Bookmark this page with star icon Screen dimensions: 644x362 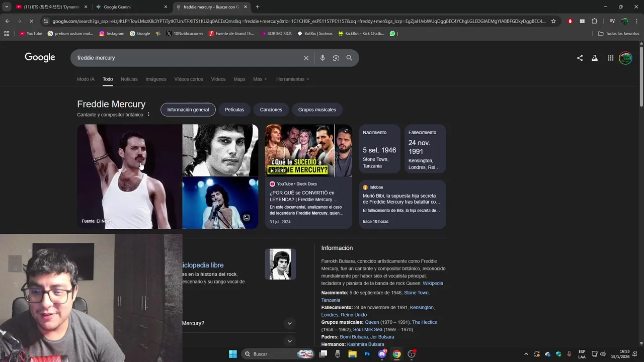tap(553, 21)
